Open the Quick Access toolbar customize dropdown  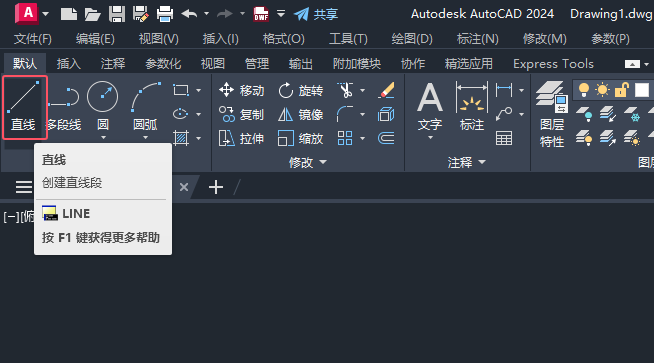pos(281,14)
